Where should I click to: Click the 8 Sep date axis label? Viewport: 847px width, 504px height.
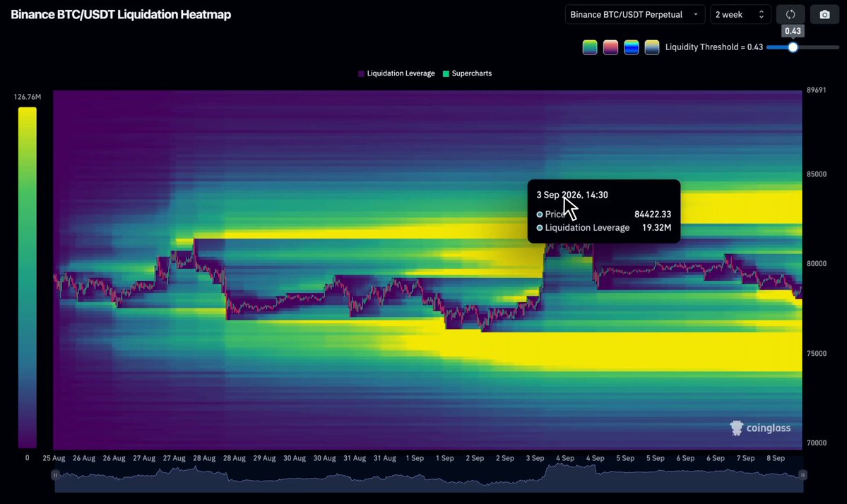click(775, 458)
